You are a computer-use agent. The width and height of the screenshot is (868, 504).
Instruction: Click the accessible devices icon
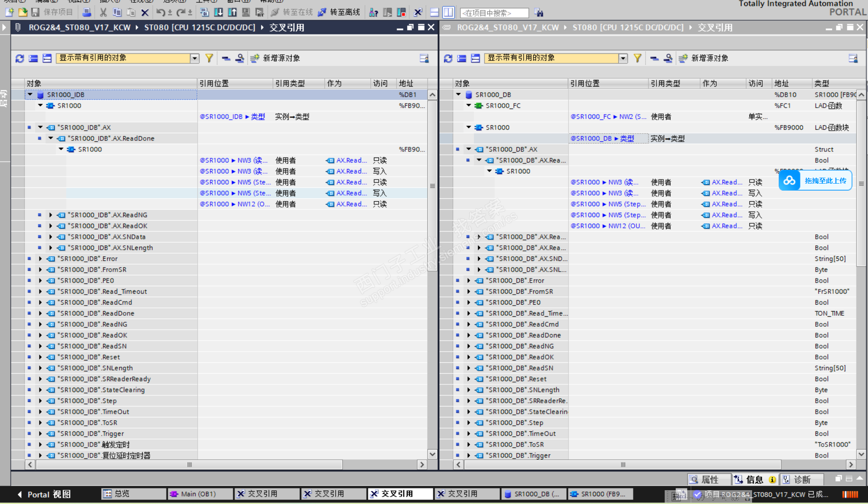click(x=374, y=12)
